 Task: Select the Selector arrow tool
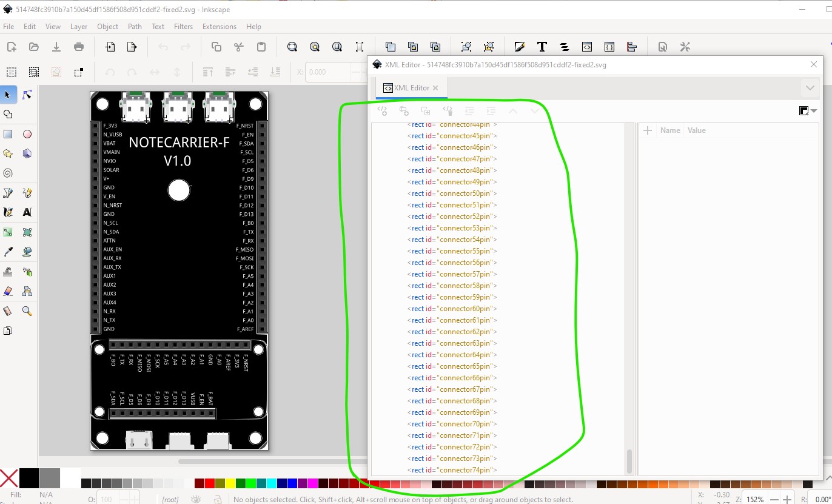8,95
